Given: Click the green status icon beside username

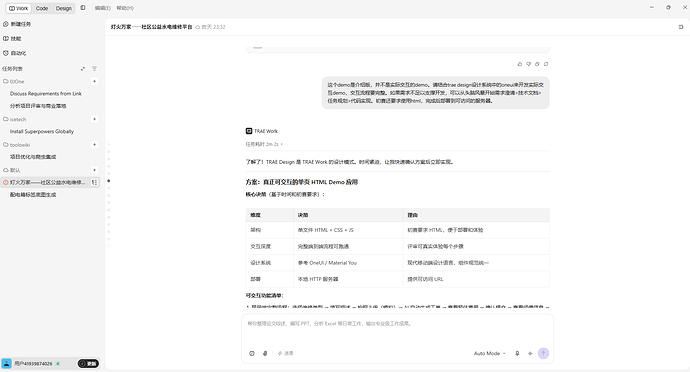Looking at the screenshot, I should pyautogui.click(x=58, y=364).
